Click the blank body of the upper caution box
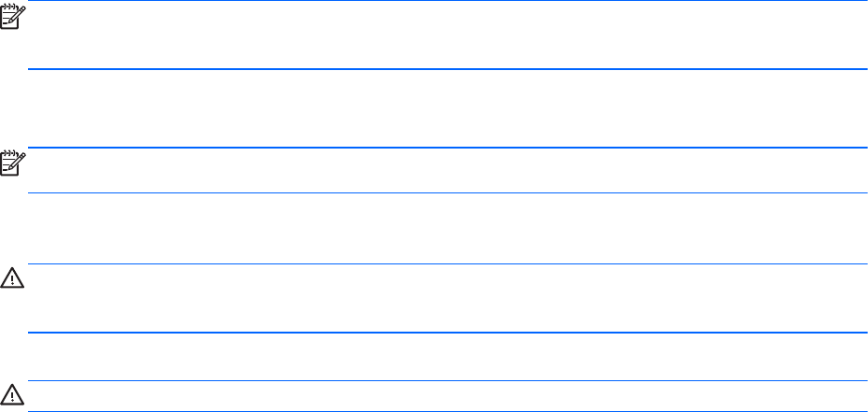Viewport: 868px width, 412px height. tap(447, 298)
